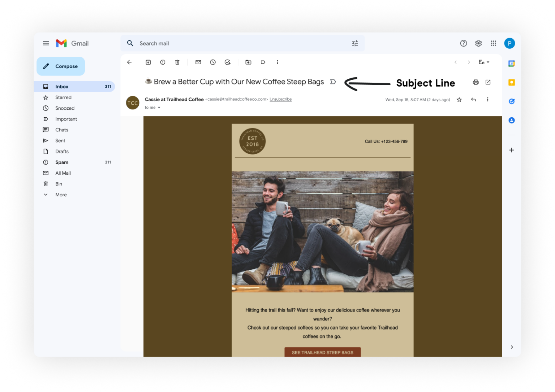Switch to the Spam folder
Viewport: 555px width, 392px height.
coord(62,162)
